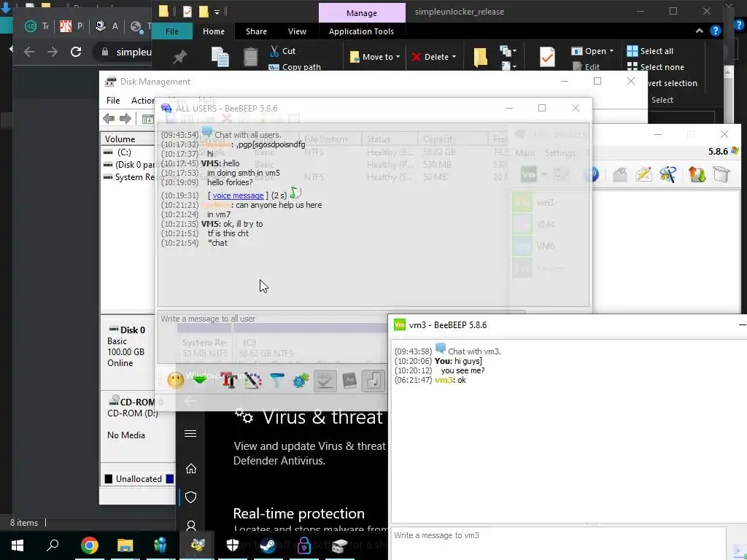Viewport: 747px width, 560px height.
Task: Click the last raised toolbar button beside the book icon
Action: (373, 380)
